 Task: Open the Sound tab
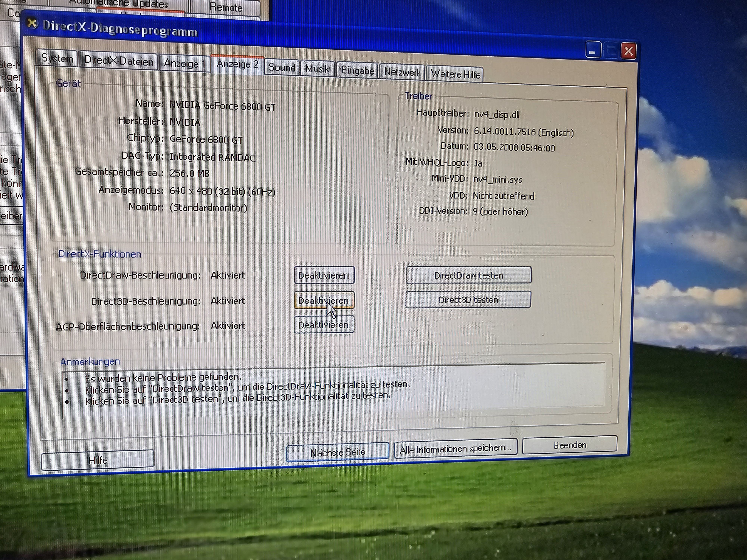(282, 67)
